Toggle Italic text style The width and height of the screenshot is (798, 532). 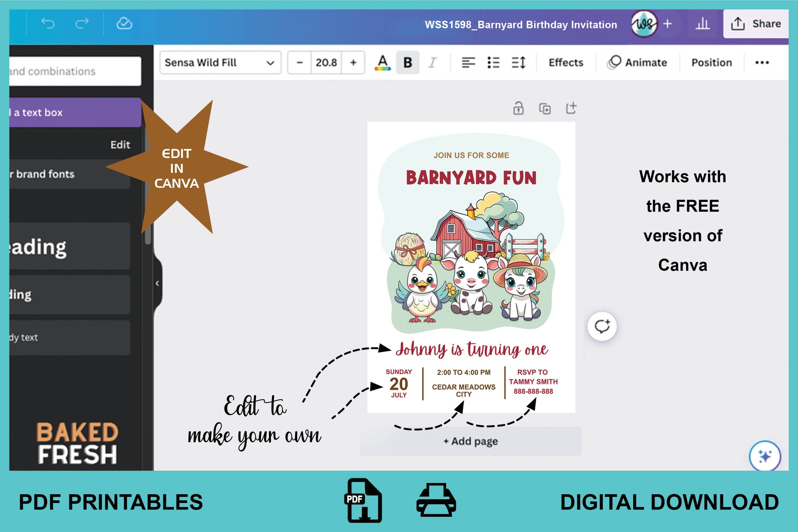point(432,62)
